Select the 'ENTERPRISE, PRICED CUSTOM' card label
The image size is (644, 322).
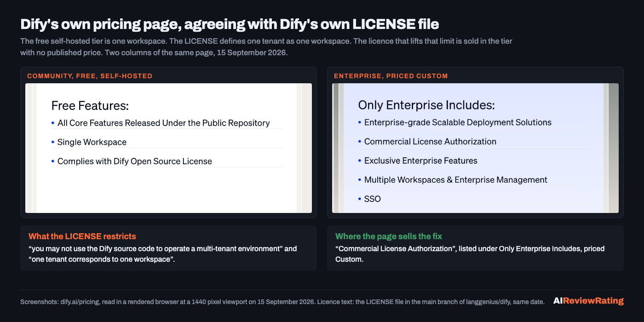coord(391,76)
